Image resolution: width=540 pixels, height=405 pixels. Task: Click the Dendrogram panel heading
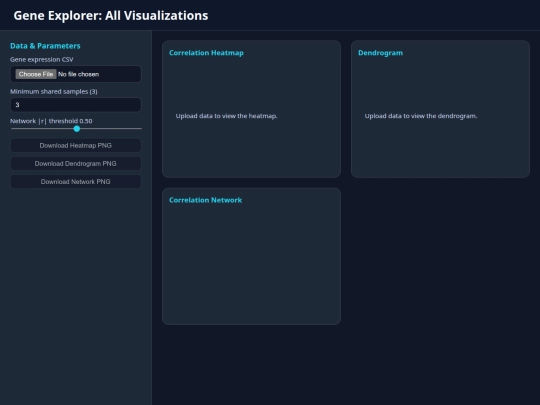381,53
